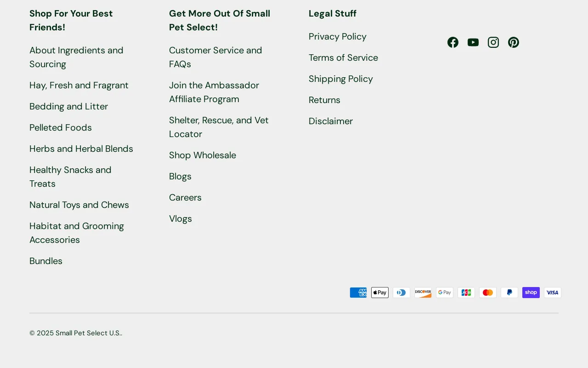Viewport: 588px width, 368px height.
Task: Click the Google Pay payment icon
Action: (445, 293)
